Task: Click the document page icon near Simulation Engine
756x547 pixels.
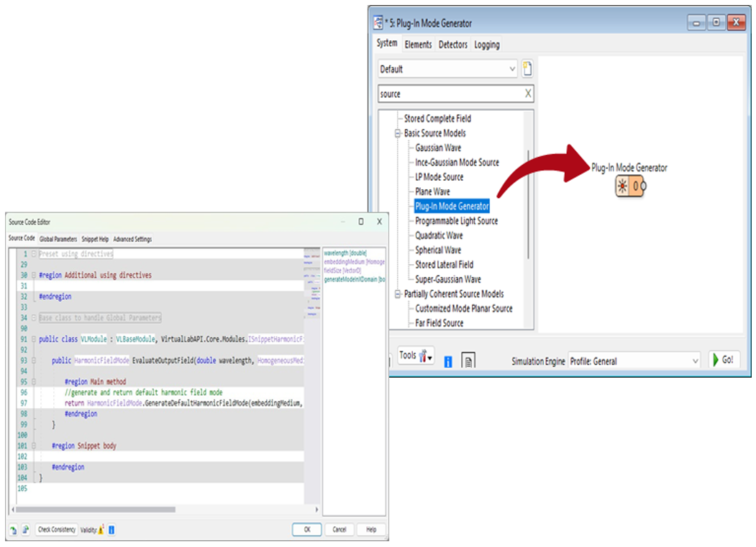Action: click(x=468, y=361)
